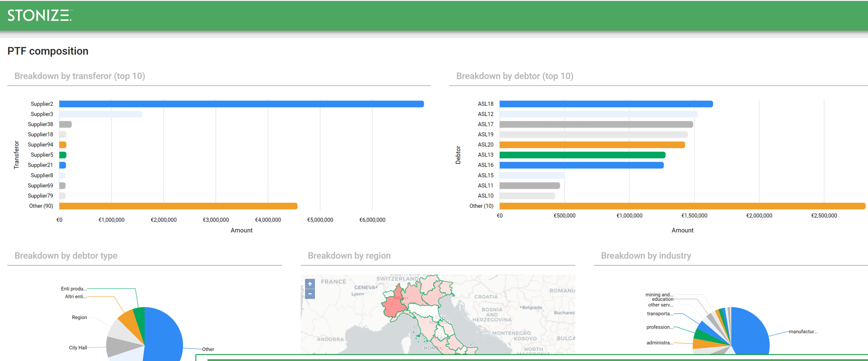Zoom out on the region map
The height and width of the screenshot is (361, 868).
[x=310, y=294]
